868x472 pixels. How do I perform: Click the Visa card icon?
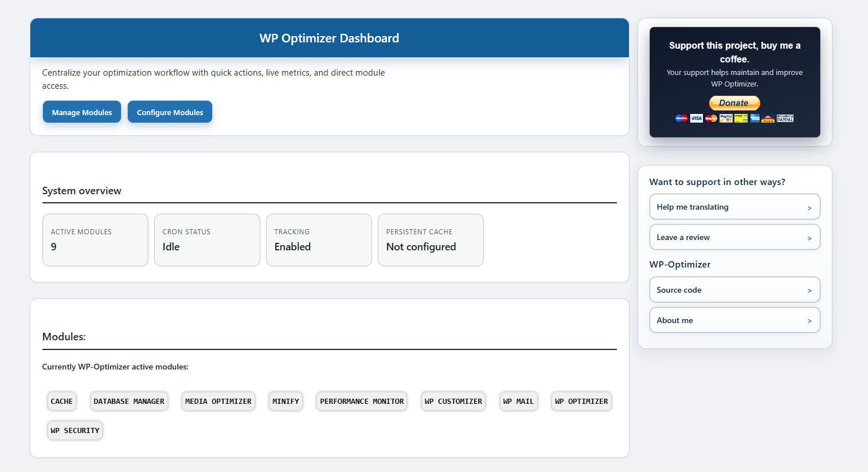point(696,119)
